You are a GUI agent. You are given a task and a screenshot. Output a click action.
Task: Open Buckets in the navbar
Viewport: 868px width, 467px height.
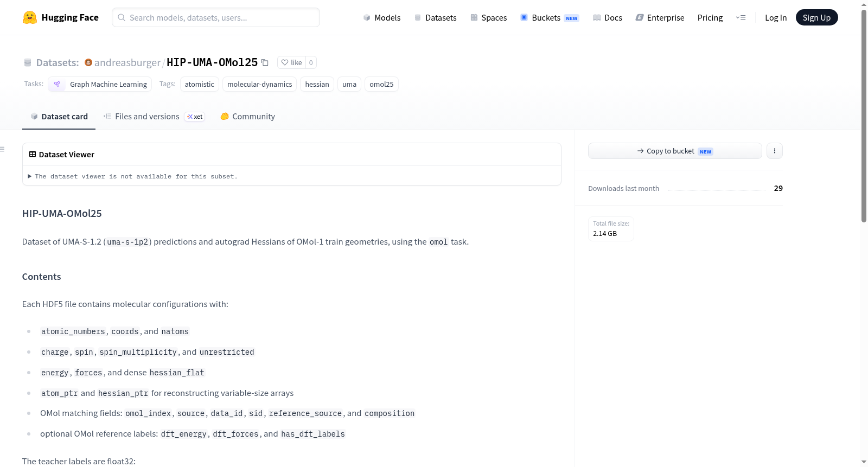(550, 17)
